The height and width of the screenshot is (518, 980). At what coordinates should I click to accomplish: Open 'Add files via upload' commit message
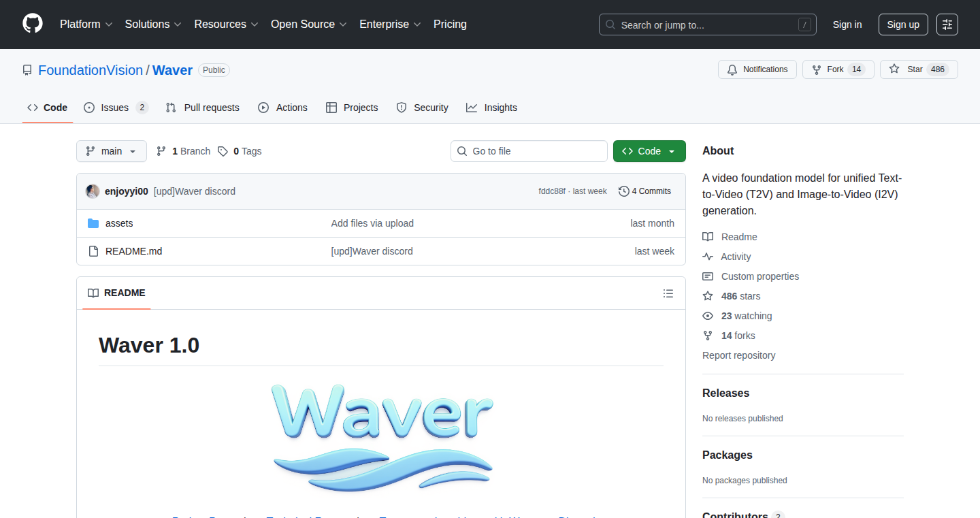tap(372, 223)
